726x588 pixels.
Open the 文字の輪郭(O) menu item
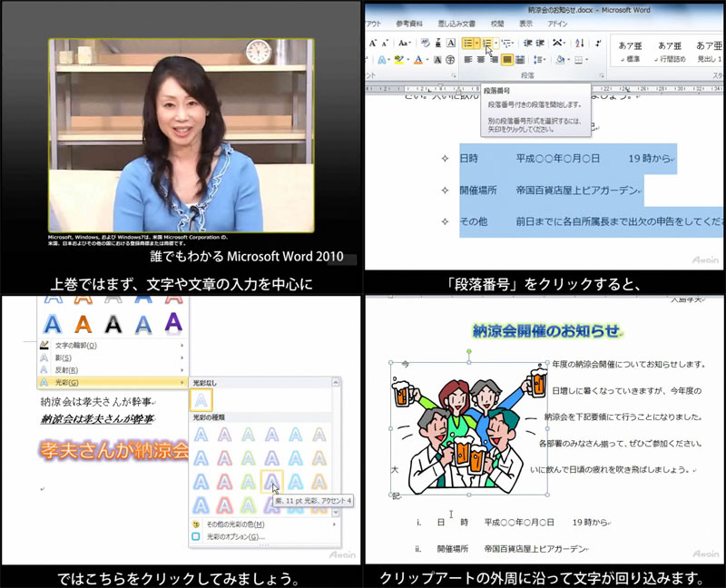(113, 346)
